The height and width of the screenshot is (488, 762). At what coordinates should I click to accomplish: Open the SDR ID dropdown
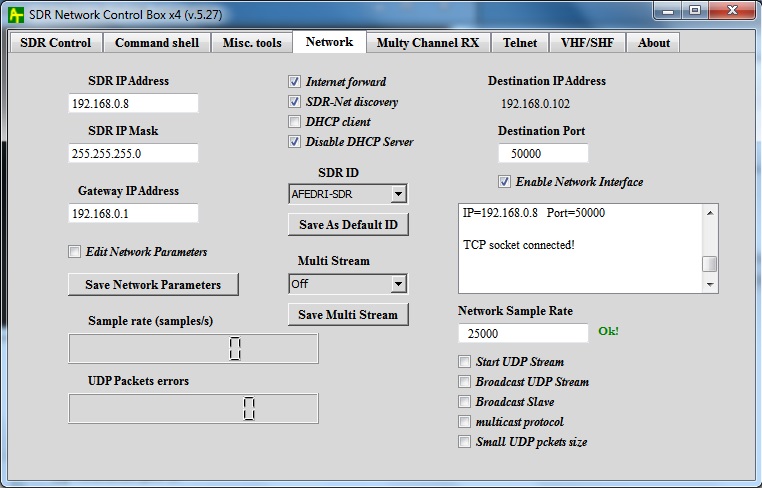[398, 194]
